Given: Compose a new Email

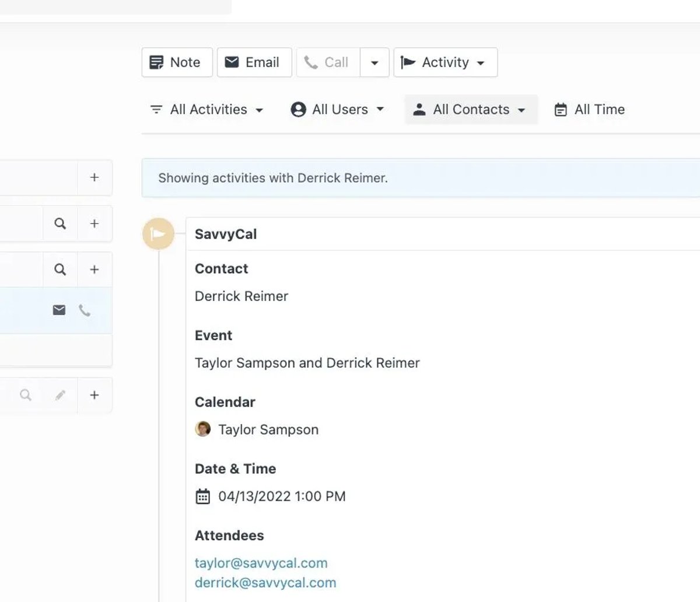Looking at the screenshot, I should click(254, 62).
